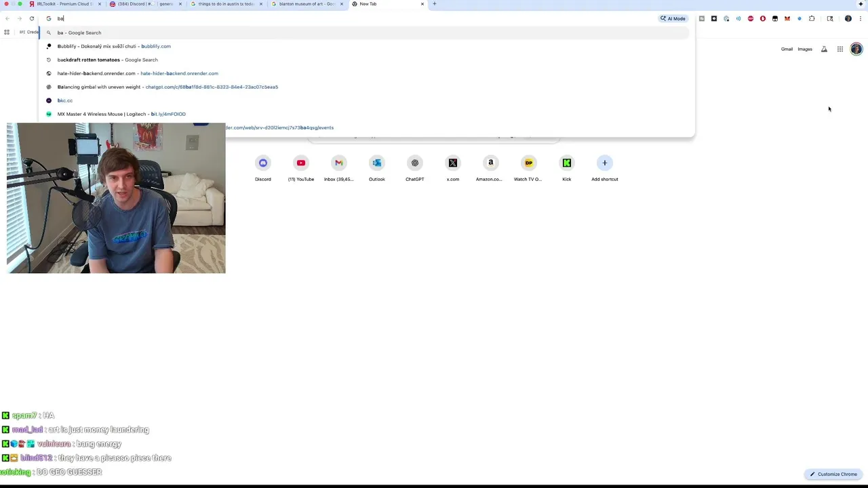
Task: Switch to things to do in austin tab
Action: pyautogui.click(x=226, y=4)
